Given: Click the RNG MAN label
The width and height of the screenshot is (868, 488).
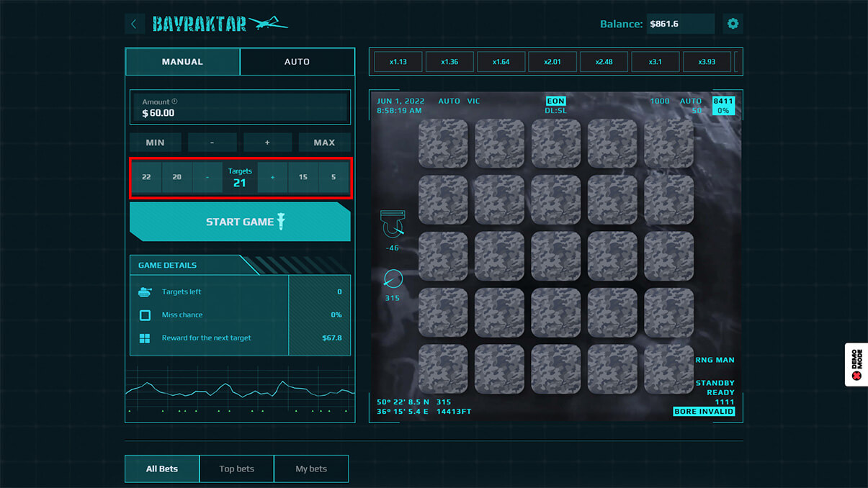Looking at the screenshot, I should [715, 360].
